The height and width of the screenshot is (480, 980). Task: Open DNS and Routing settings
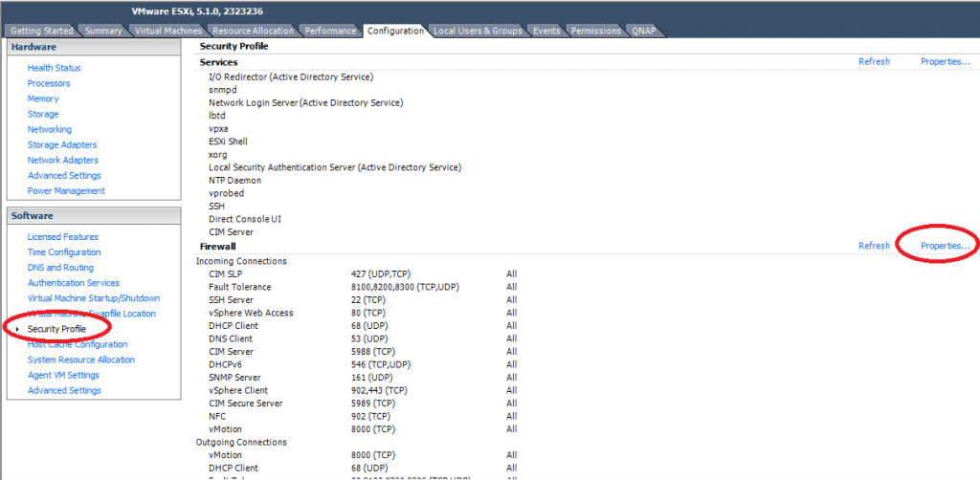(60, 268)
